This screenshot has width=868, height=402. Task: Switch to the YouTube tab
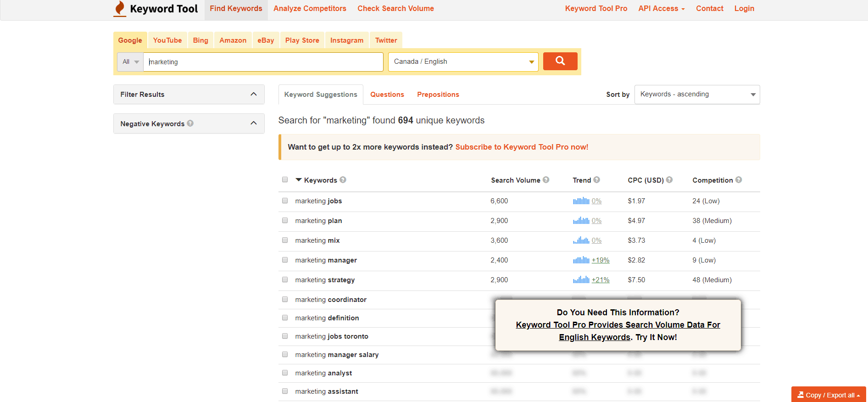(x=167, y=40)
